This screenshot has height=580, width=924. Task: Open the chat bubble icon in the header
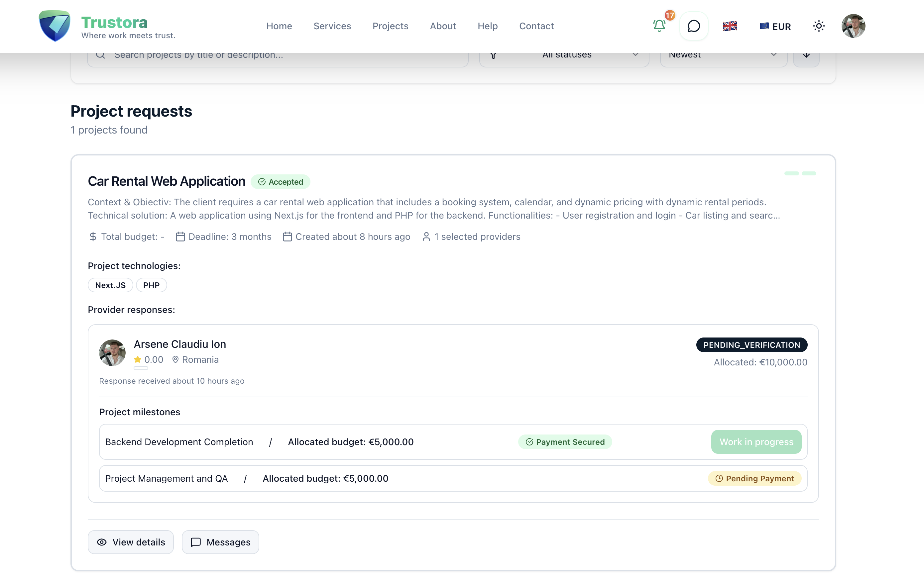pyautogui.click(x=693, y=26)
